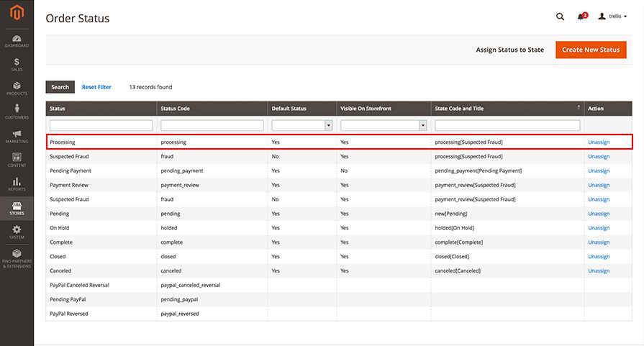Click Assign Status to State

(509, 50)
